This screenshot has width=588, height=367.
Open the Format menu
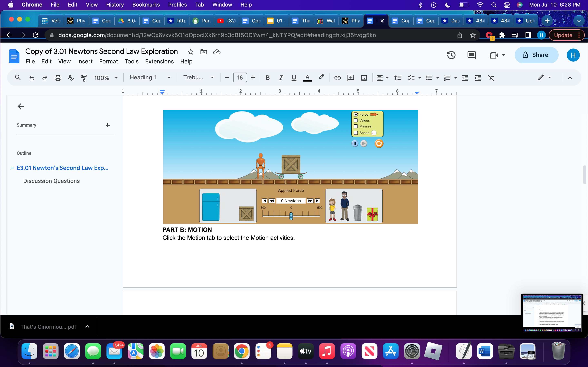[x=108, y=61]
